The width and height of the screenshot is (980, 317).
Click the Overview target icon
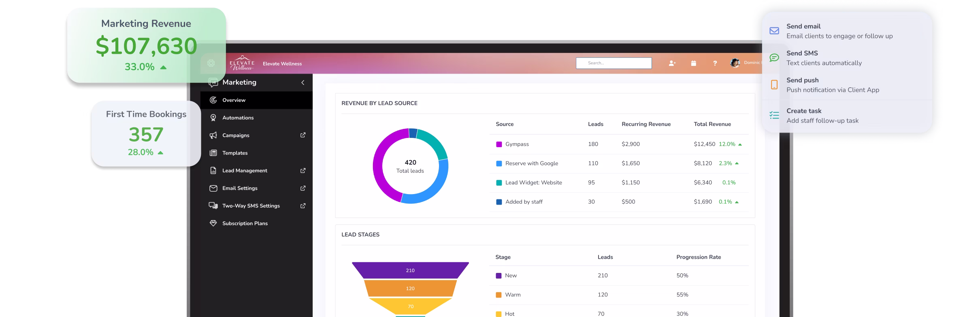tap(213, 100)
